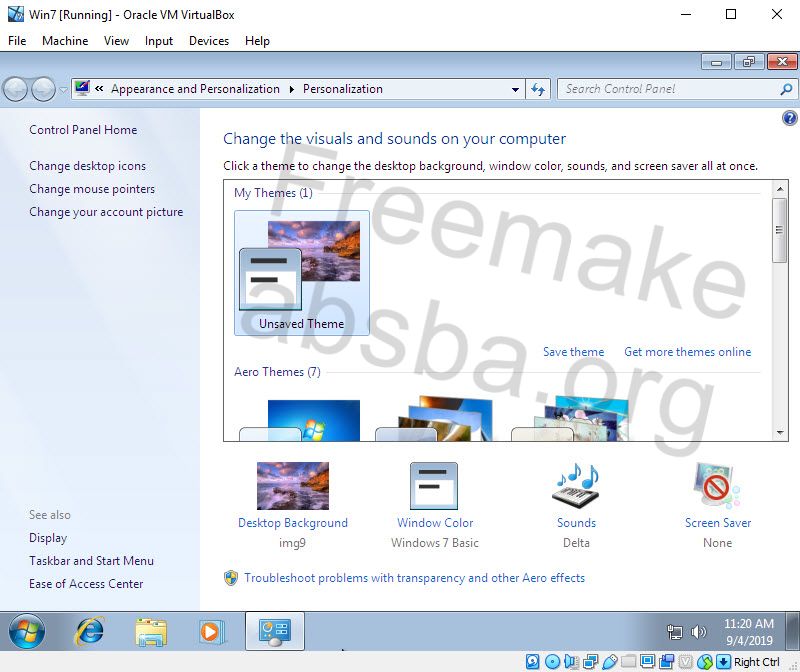Open the Input menu

click(159, 41)
